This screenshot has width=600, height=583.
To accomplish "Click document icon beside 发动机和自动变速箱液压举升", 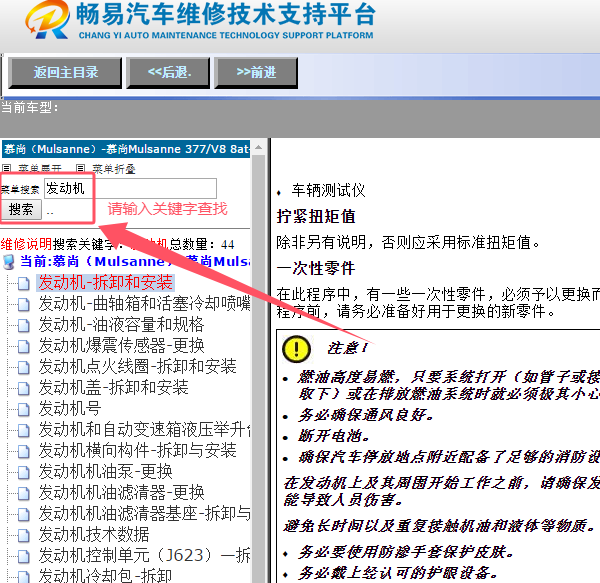I will click(x=24, y=430).
